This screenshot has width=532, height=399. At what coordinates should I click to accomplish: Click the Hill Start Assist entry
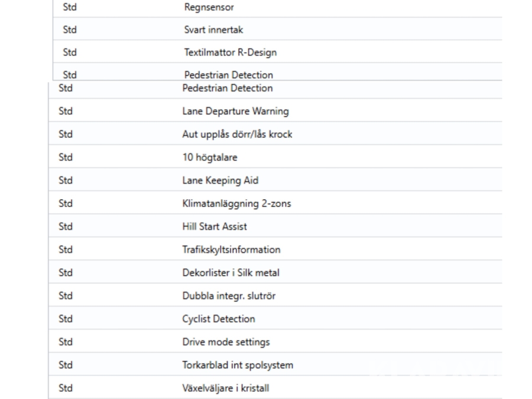point(215,226)
